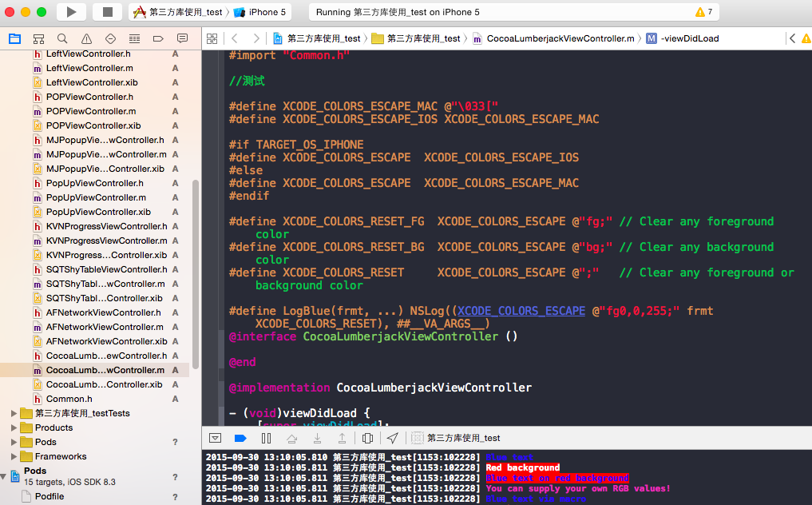Viewport: 812px width, 505px height.
Task: Click the //测试 comment line
Action: [247, 81]
